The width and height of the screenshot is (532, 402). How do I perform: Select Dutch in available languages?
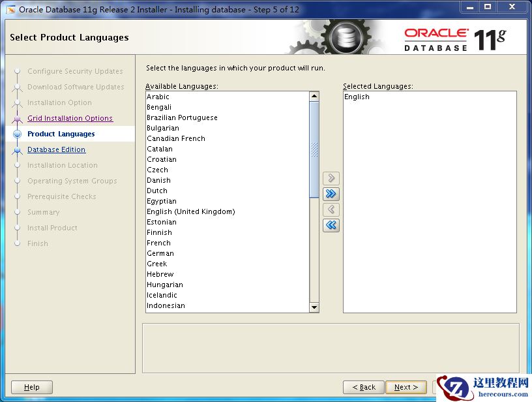228,191
